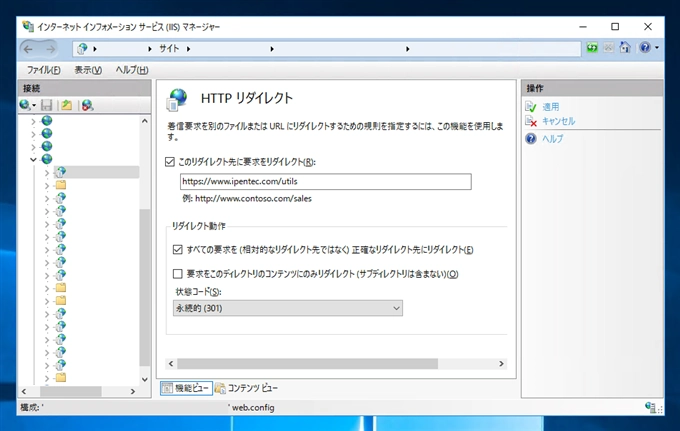Screen dimensions: 680x431
Task: Click the HTTP リダイレクト heading globe icon
Action: [x=177, y=99]
